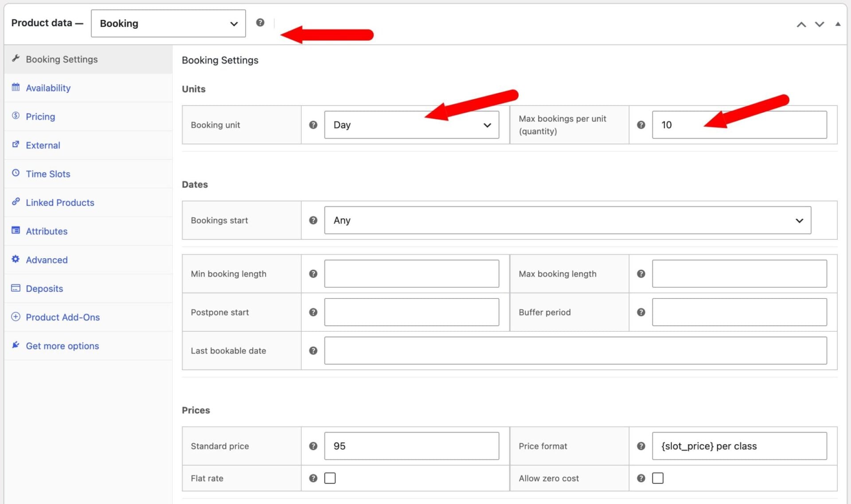The height and width of the screenshot is (504, 851).
Task: Open the Linked Products tab
Action: tap(88, 202)
